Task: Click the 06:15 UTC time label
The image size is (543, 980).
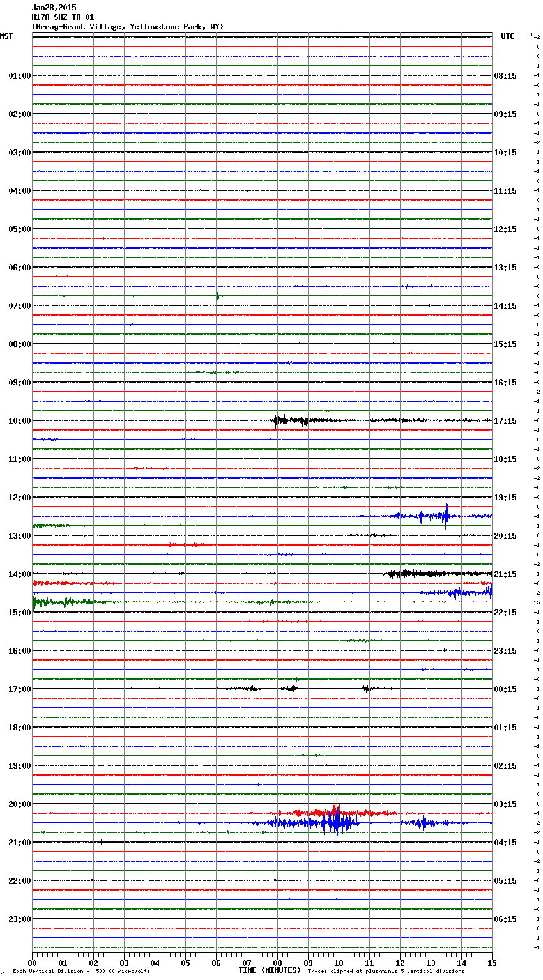Action: coord(505,919)
